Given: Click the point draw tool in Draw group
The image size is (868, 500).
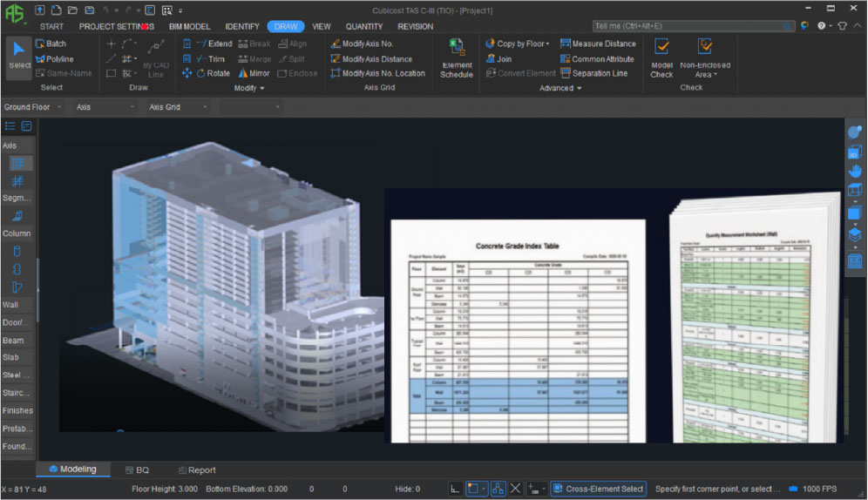Looking at the screenshot, I should 112,44.
